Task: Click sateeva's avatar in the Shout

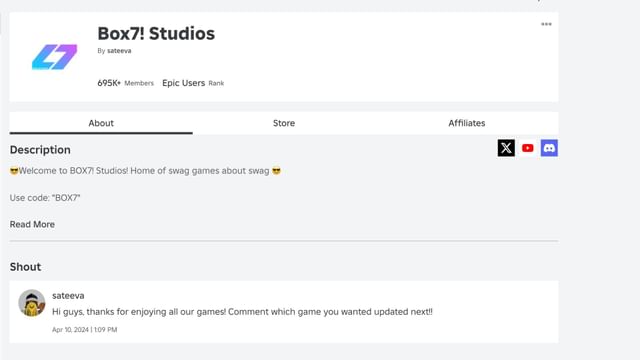Action: tap(32, 303)
